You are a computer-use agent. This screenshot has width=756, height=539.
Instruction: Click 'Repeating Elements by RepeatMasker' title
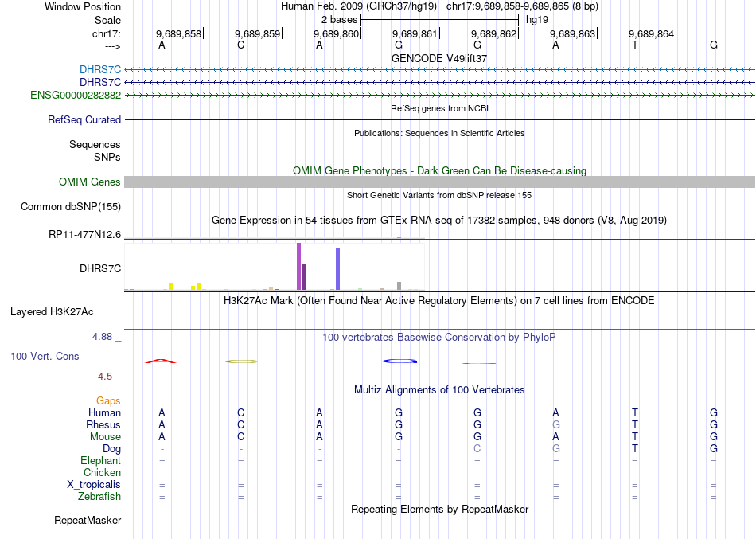(x=440, y=509)
